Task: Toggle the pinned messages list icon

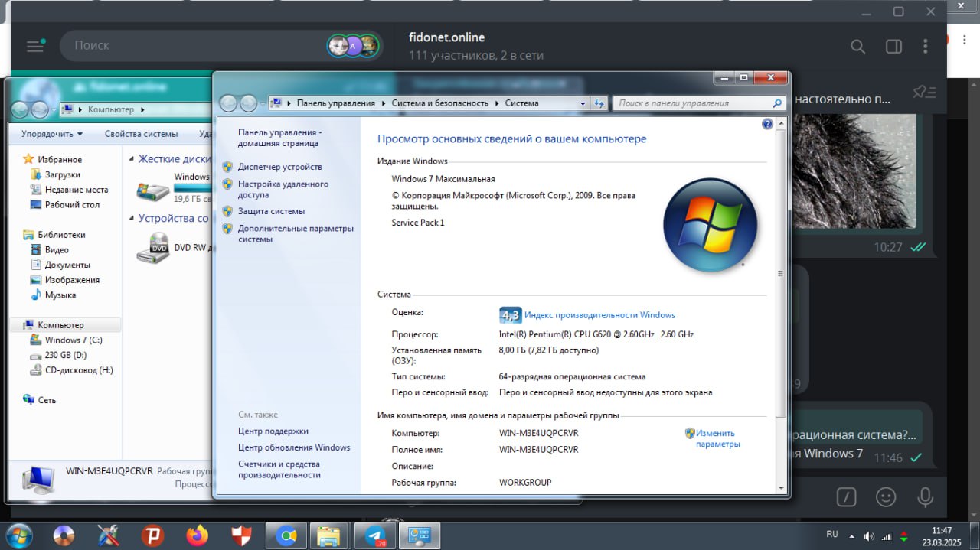Action: point(925,93)
